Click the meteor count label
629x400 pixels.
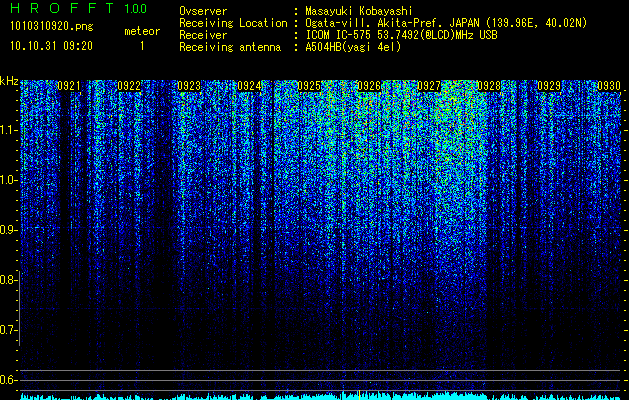pyautogui.click(x=142, y=31)
